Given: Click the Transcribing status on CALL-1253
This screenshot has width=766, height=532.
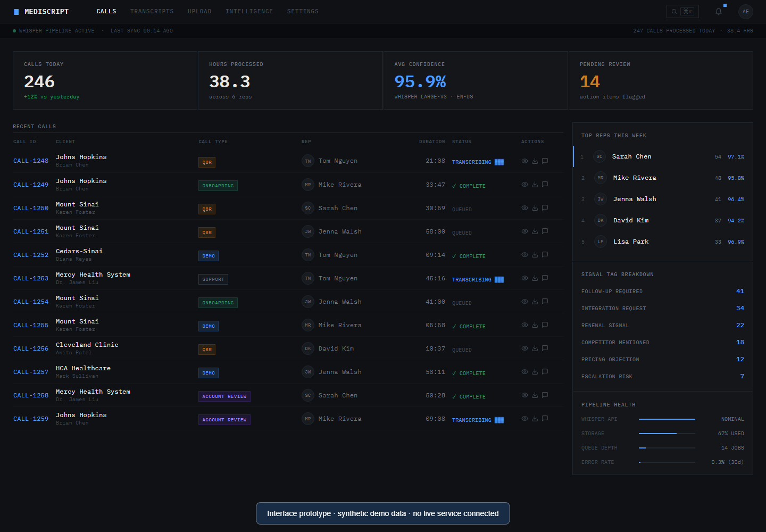Looking at the screenshot, I should tap(478, 280).
